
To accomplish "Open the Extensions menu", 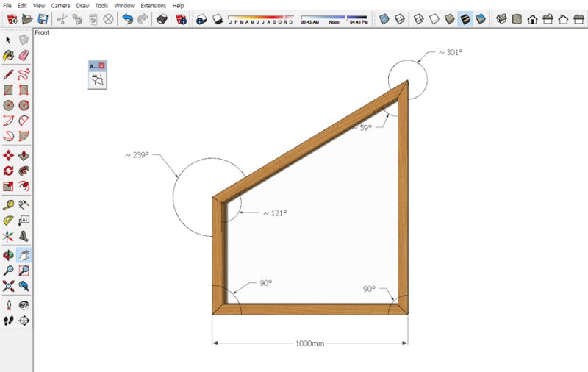I will (x=154, y=6).
